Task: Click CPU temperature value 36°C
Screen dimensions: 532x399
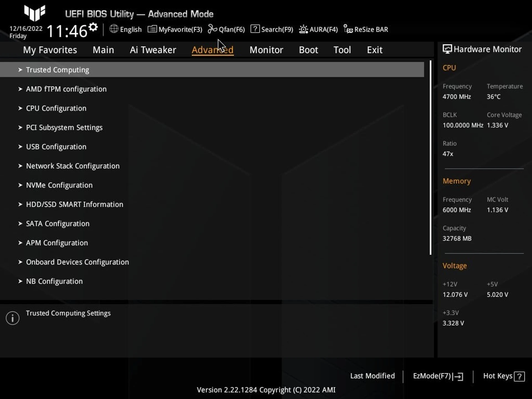Action: coord(494,97)
